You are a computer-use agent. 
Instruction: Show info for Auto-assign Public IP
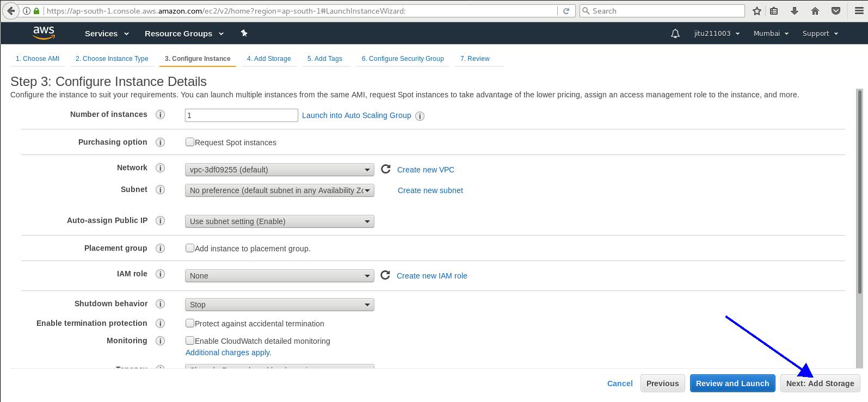161,221
